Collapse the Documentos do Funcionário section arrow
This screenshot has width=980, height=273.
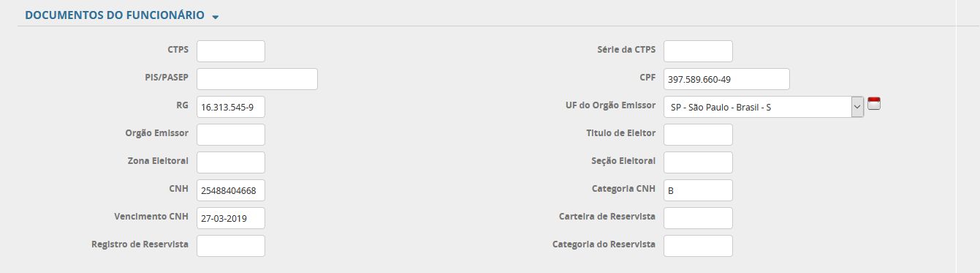click(x=216, y=17)
